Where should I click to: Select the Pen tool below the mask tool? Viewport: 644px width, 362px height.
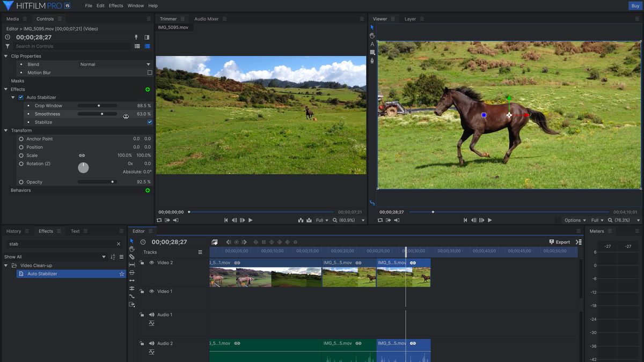pyautogui.click(x=372, y=61)
